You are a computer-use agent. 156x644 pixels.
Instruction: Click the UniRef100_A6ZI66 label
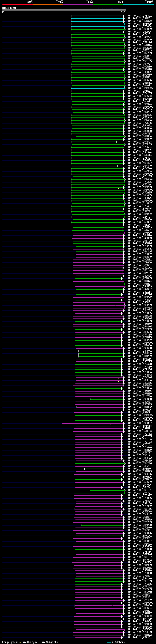[140, 509]
